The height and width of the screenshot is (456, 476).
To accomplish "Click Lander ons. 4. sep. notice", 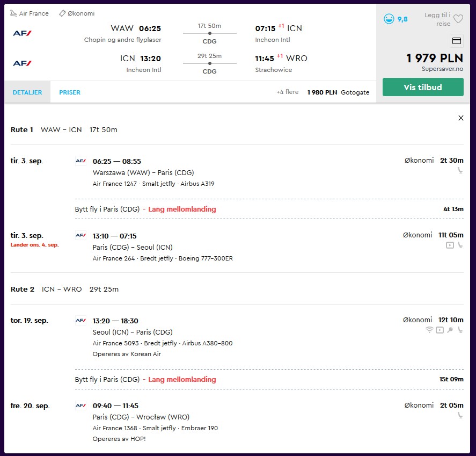I will pyautogui.click(x=34, y=245).
